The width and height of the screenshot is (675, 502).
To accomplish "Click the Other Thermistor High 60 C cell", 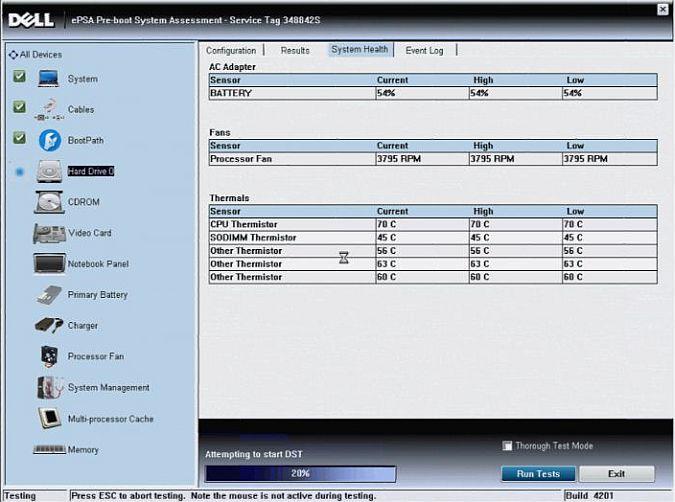I will click(x=516, y=277).
